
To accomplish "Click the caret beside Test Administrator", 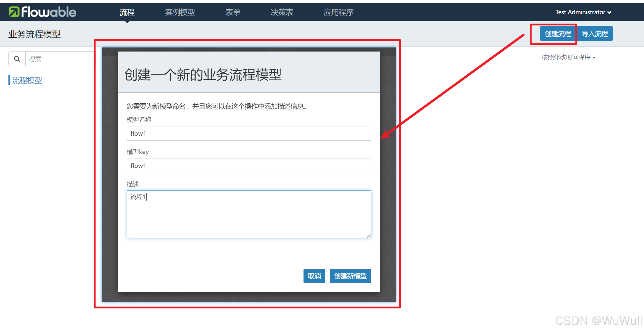I will pos(609,13).
